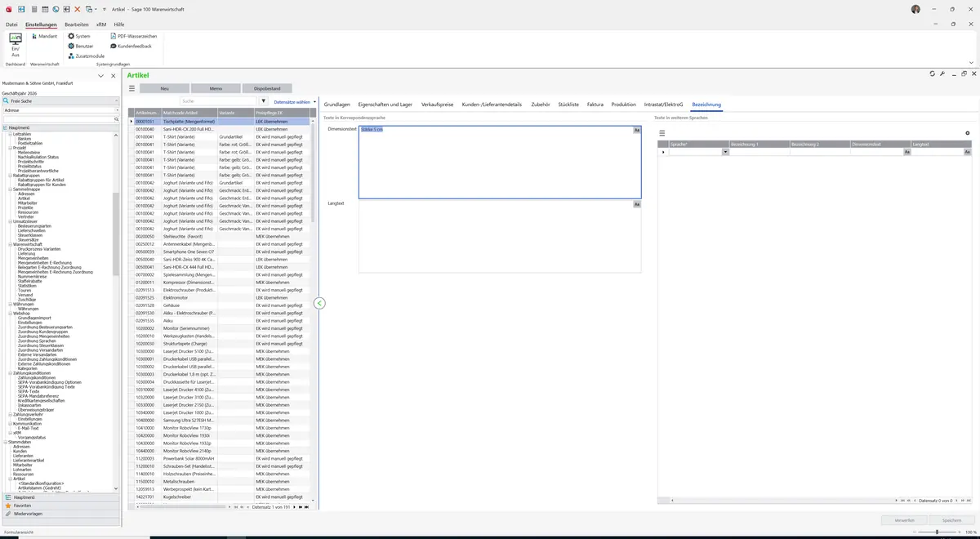The image size is (980, 539).
Task: Open the Sprache dropdown in the language grid
Action: (x=725, y=152)
